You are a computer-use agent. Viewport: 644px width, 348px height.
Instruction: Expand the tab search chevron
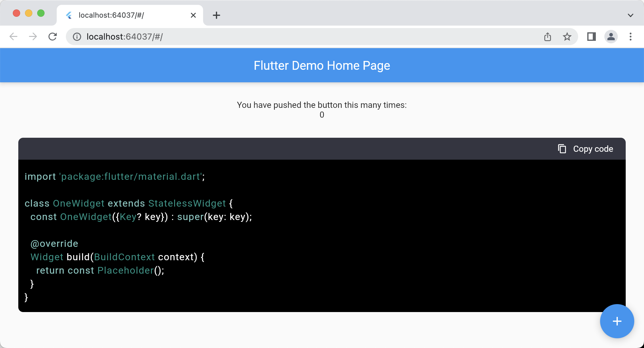[631, 15]
